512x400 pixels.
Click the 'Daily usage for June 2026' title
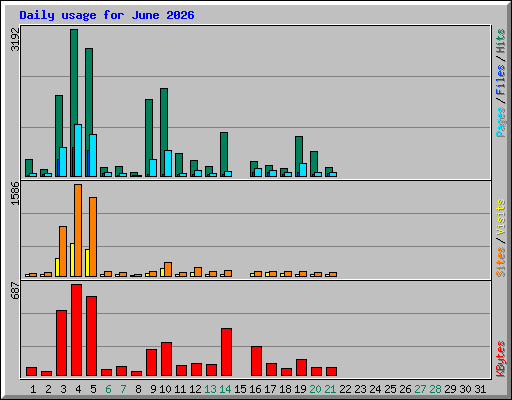(107, 15)
